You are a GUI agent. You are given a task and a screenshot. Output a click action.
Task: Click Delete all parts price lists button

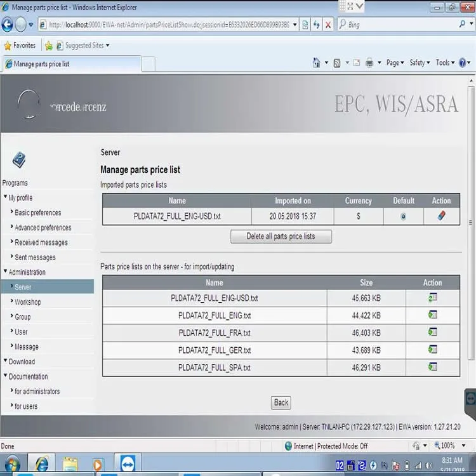tap(281, 237)
